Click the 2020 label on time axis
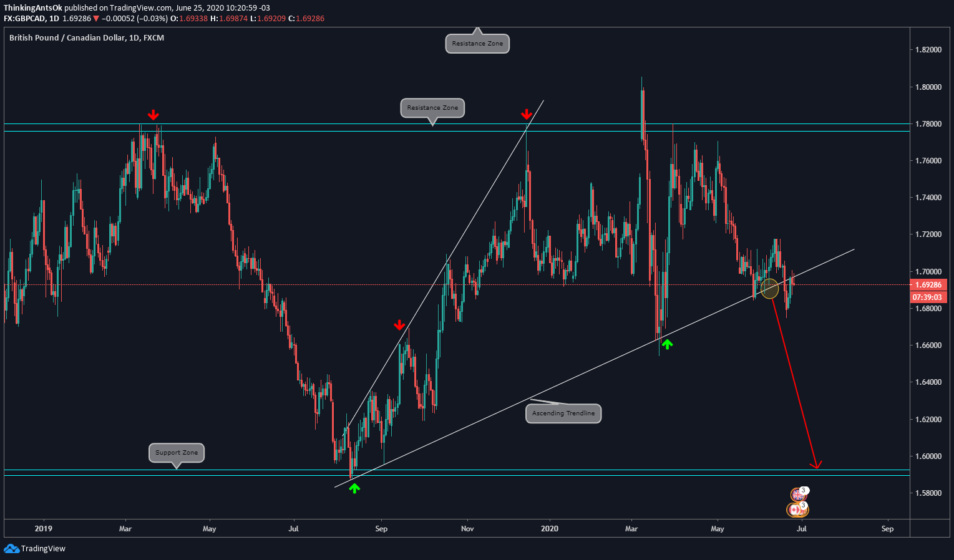The height and width of the screenshot is (560, 954). point(550,529)
